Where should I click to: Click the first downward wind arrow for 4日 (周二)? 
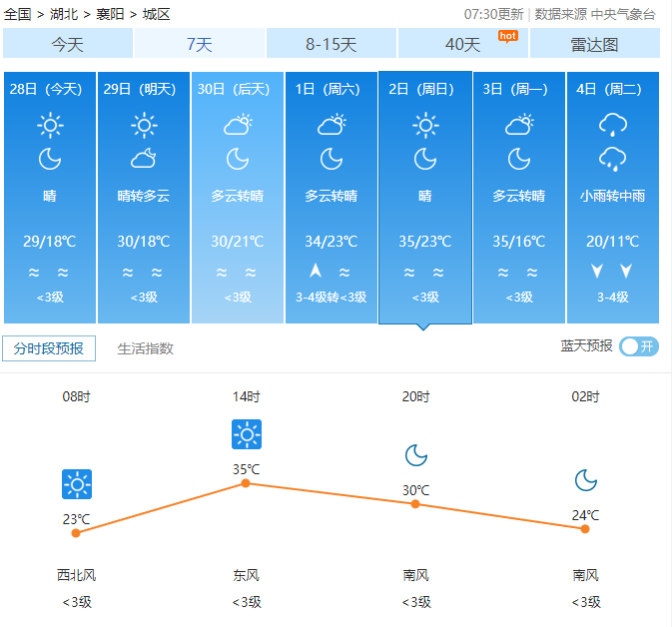[597, 271]
